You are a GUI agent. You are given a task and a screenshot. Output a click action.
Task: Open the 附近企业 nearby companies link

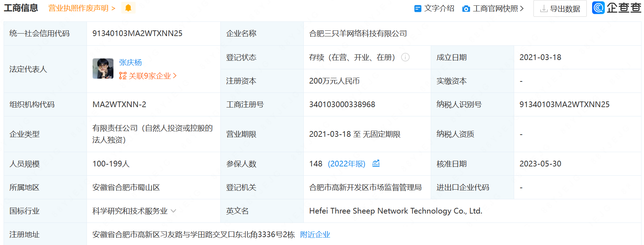pyautogui.click(x=315, y=235)
